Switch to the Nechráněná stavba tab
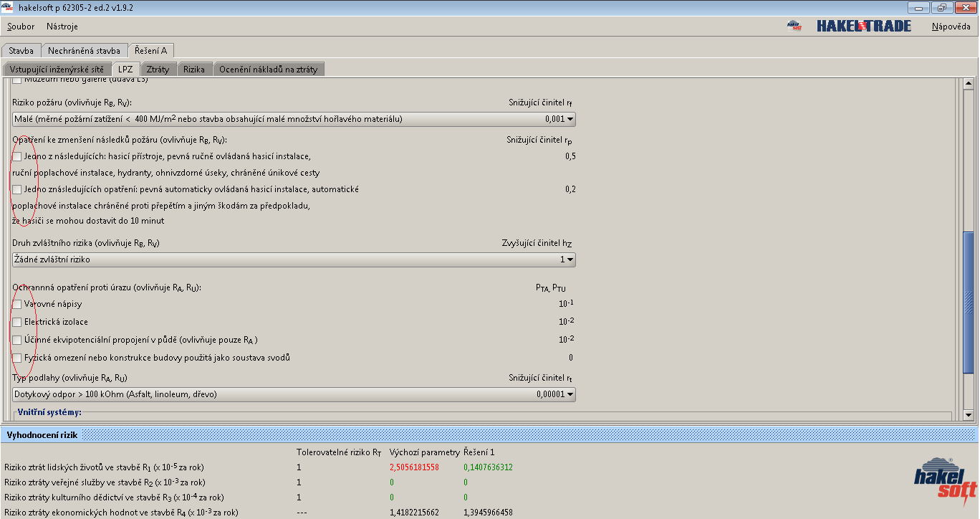 pyautogui.click(x=84, y=51)
